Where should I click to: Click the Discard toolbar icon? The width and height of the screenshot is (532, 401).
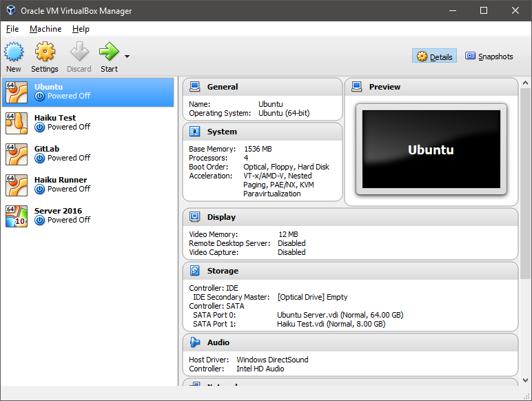(79, 52)
